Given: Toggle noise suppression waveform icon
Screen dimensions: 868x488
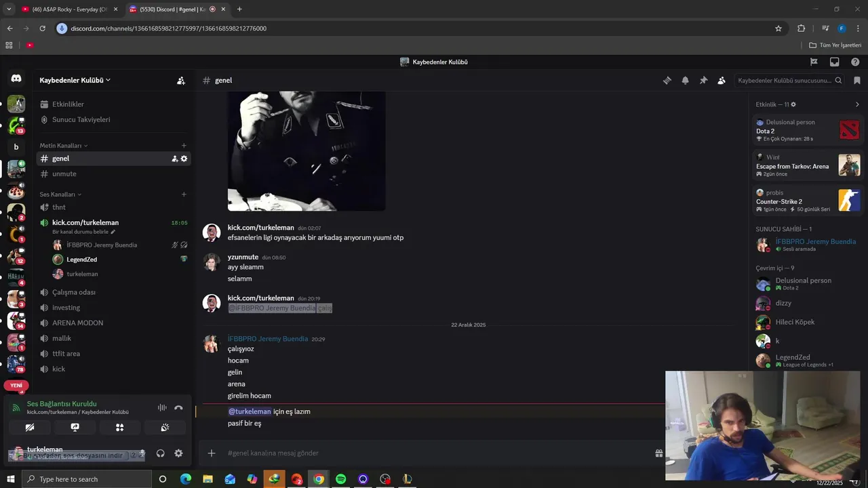Looking at the screenshot, I should point(162,408).
